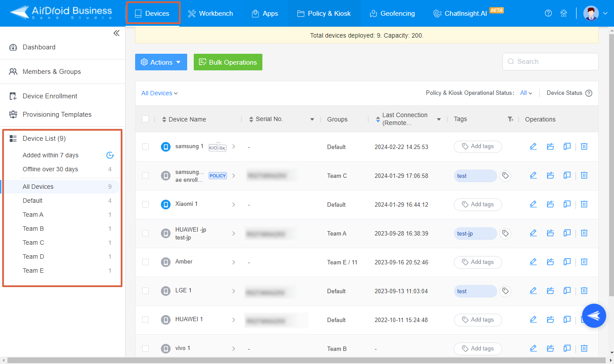Click the tag icon beside test tag in LGE 1 row
This screenshot has height=364, width=614.
pos(505,291)
